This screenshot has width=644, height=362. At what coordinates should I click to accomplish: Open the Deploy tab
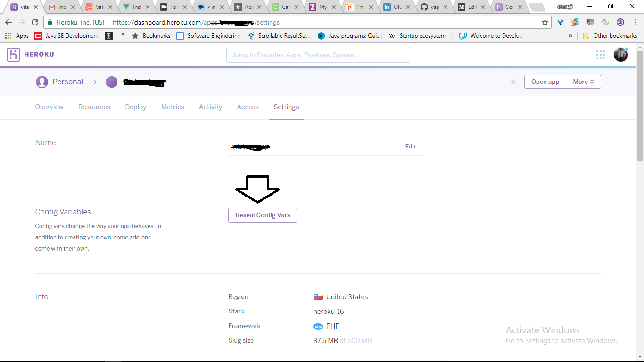(136, 107)
